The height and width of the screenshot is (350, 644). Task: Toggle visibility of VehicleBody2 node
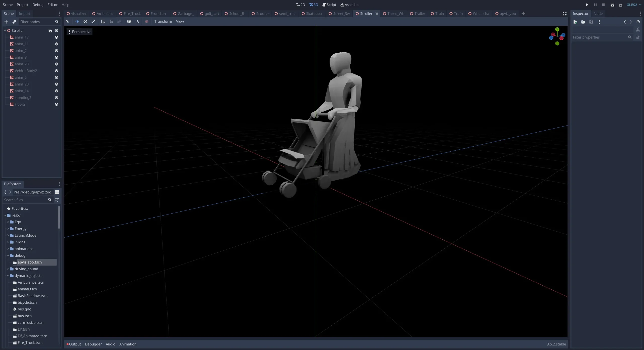pyautogui.click(x=56, y=71)
